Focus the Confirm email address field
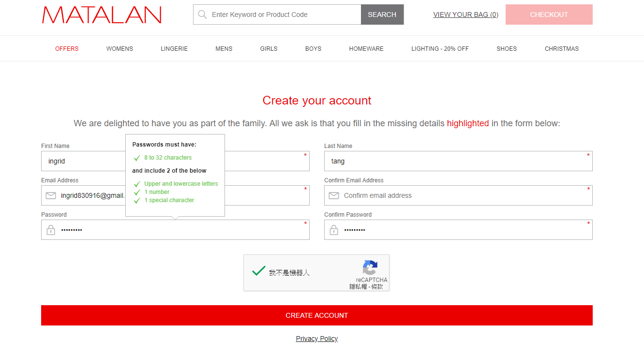The image size is (644, 355). (460, 196)
